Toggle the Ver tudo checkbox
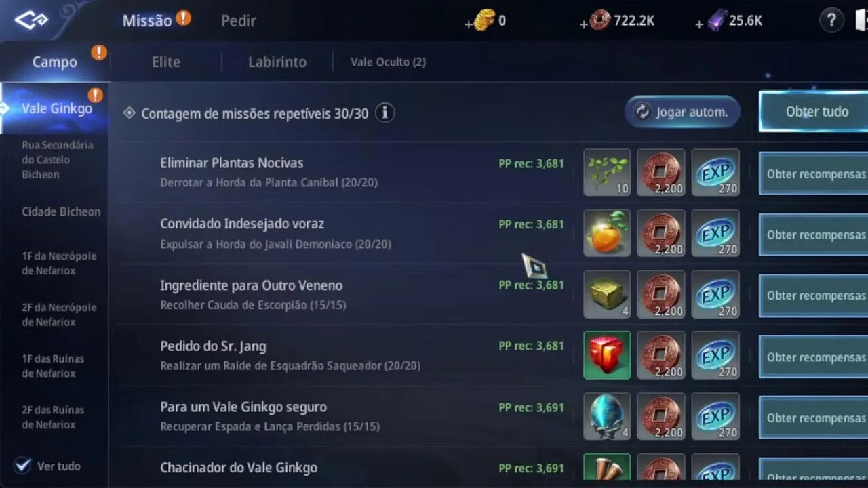The image size is (868, 488). tap(23, 466)
